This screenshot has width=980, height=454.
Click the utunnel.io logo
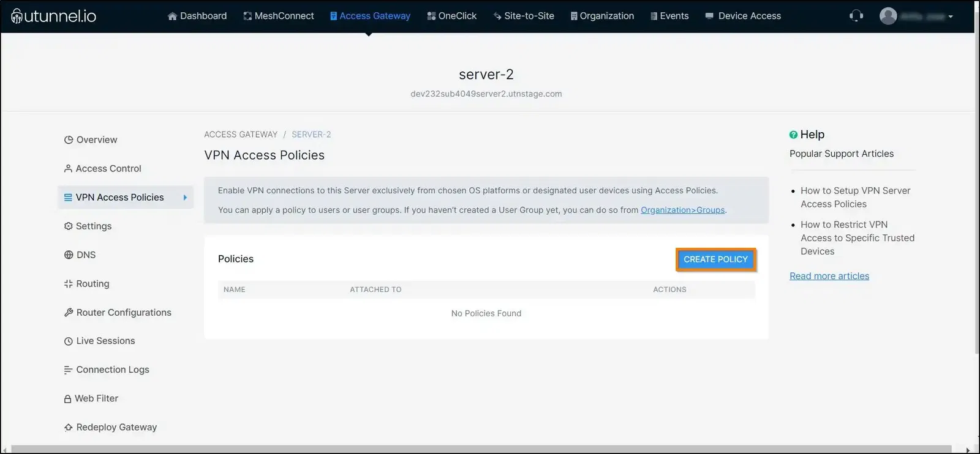click(x=53, y=16)
